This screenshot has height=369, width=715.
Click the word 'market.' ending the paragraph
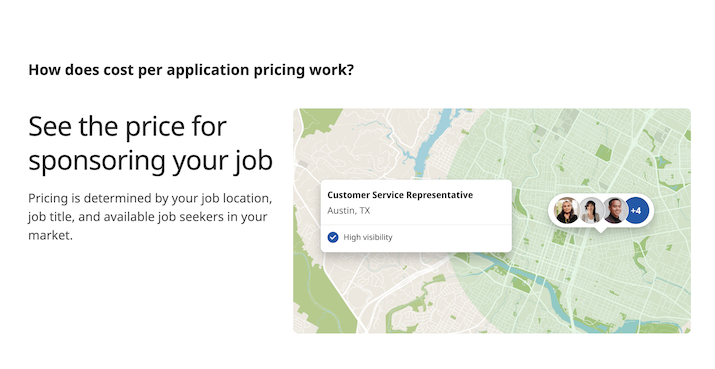50,235
